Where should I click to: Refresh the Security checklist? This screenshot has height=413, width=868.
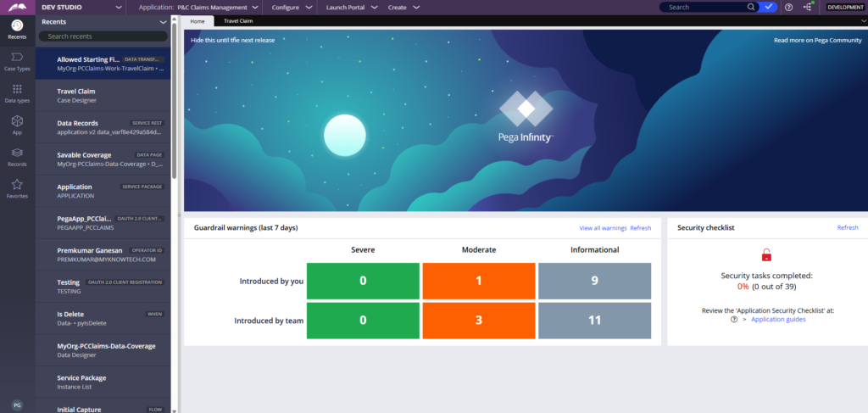pyautogui.click(x=848, y=227)
